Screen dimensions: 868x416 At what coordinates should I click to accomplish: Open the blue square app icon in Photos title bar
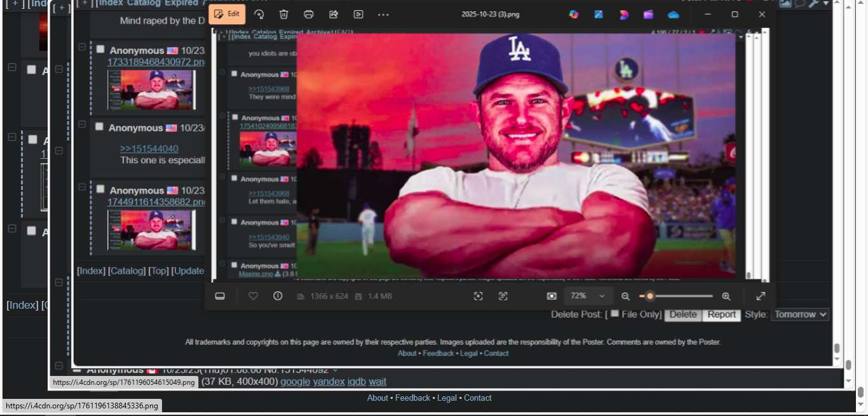(x=599, y=14)
